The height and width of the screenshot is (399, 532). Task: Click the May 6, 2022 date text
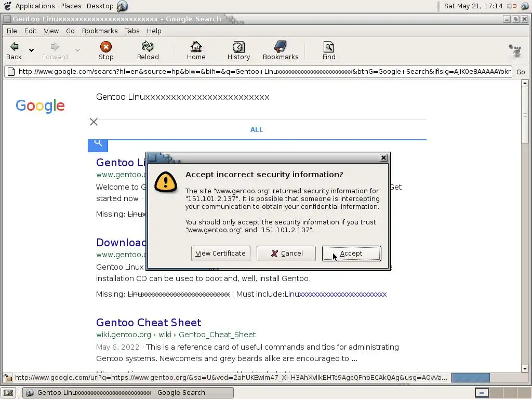117,347
